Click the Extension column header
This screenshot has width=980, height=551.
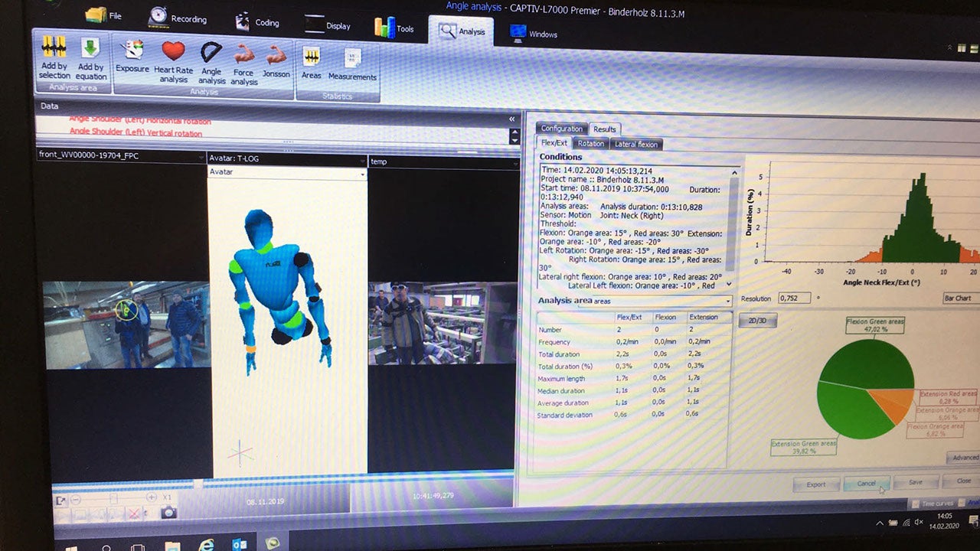[704, 317]
